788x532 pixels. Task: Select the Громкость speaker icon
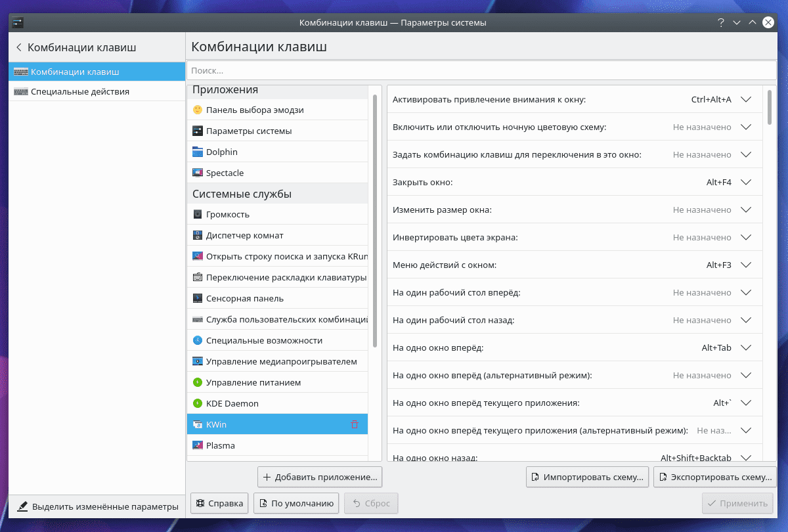(198, 214)
